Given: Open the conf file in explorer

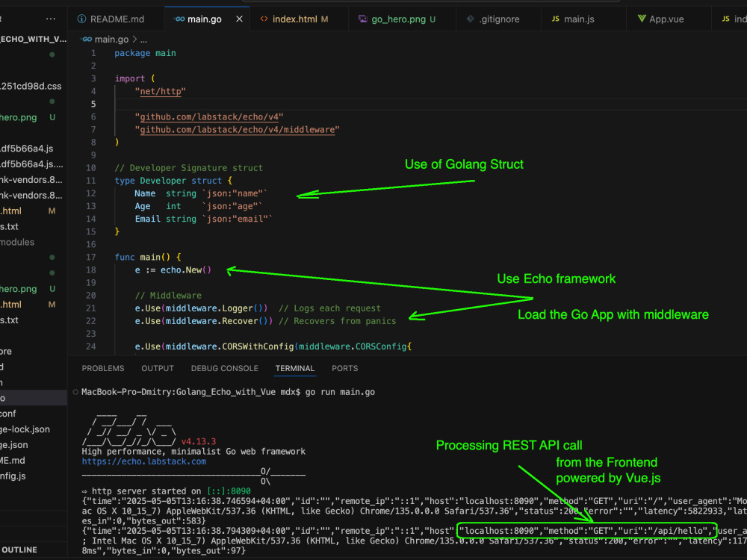Looking at the screenshot, I should coord(8,414).
